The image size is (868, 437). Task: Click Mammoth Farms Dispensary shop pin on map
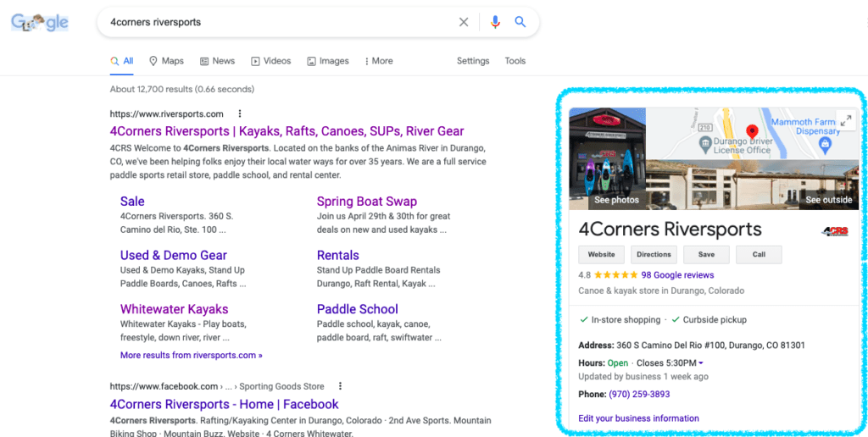[x=826, y=146]
